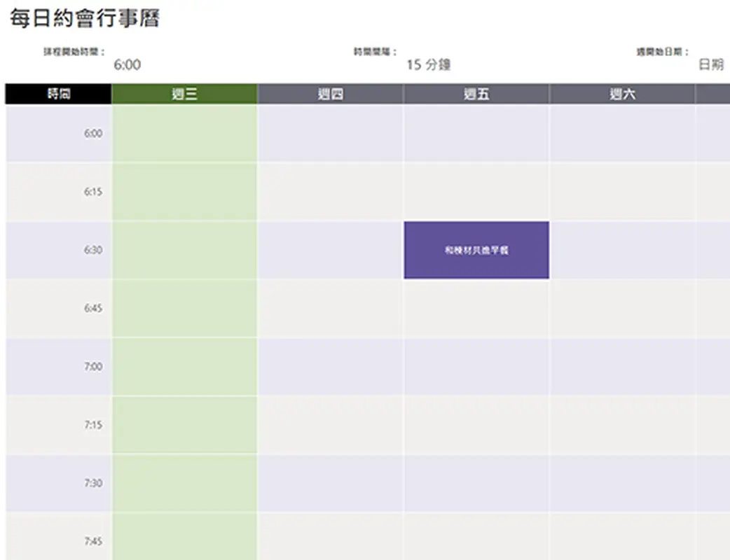Click the 週六 cell at 6:45

coord(621,308)
